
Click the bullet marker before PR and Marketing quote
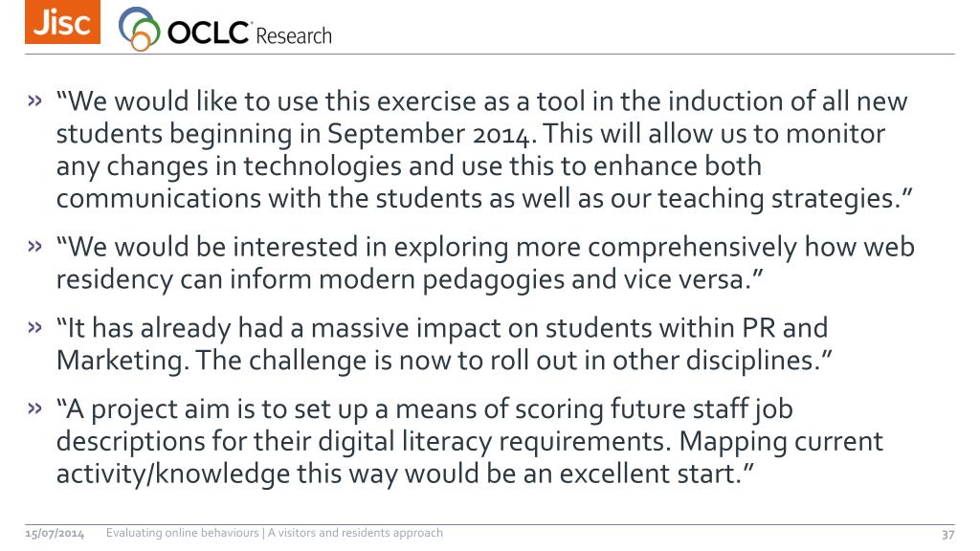click(x=34, y=328)
